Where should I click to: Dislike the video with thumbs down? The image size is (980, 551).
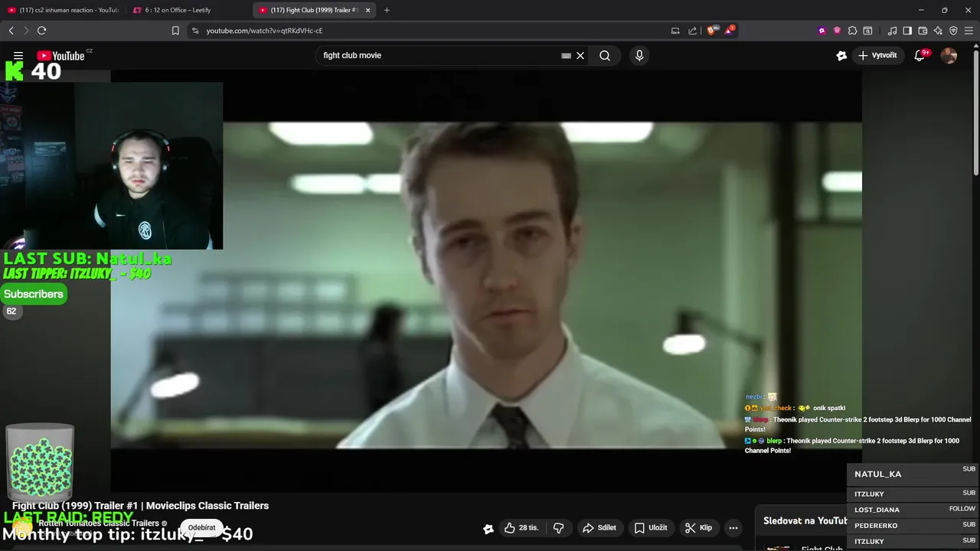559,527
